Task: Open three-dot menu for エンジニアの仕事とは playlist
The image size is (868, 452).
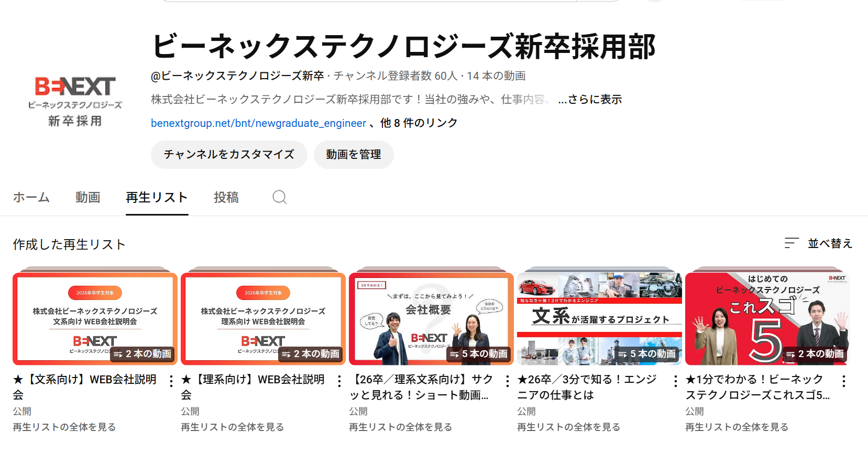Action: 676,381
